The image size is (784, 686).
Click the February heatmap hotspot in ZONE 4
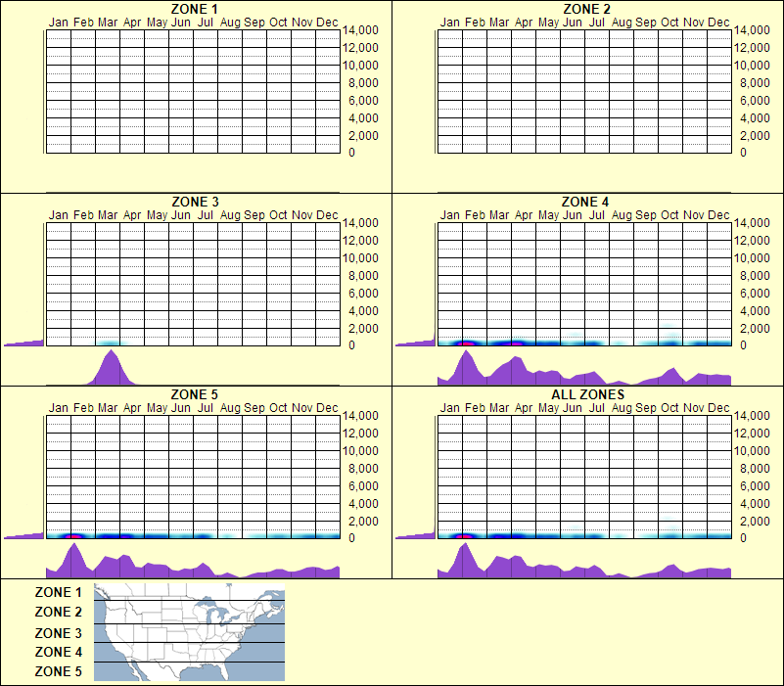[467, 343]
